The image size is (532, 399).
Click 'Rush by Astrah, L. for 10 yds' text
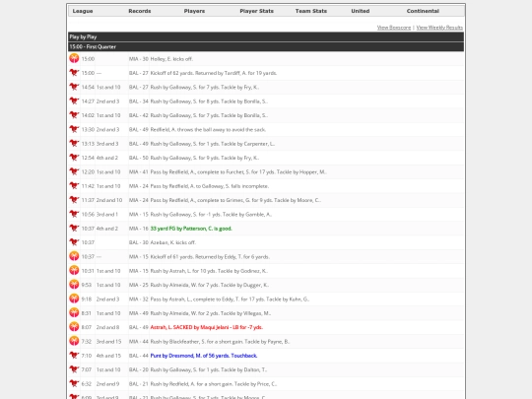point(209,271)
